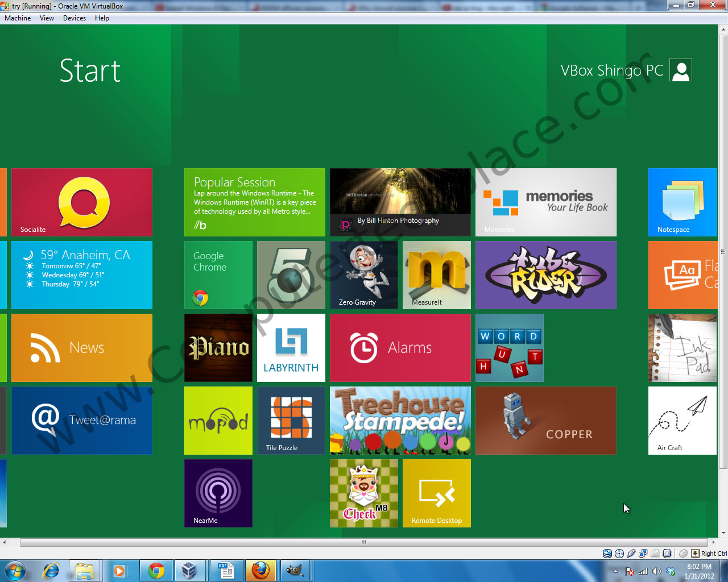Viewport: 728px width, 582px height.
Task: Open the volume speaker tray icon
Action: [x=657, y=571]
